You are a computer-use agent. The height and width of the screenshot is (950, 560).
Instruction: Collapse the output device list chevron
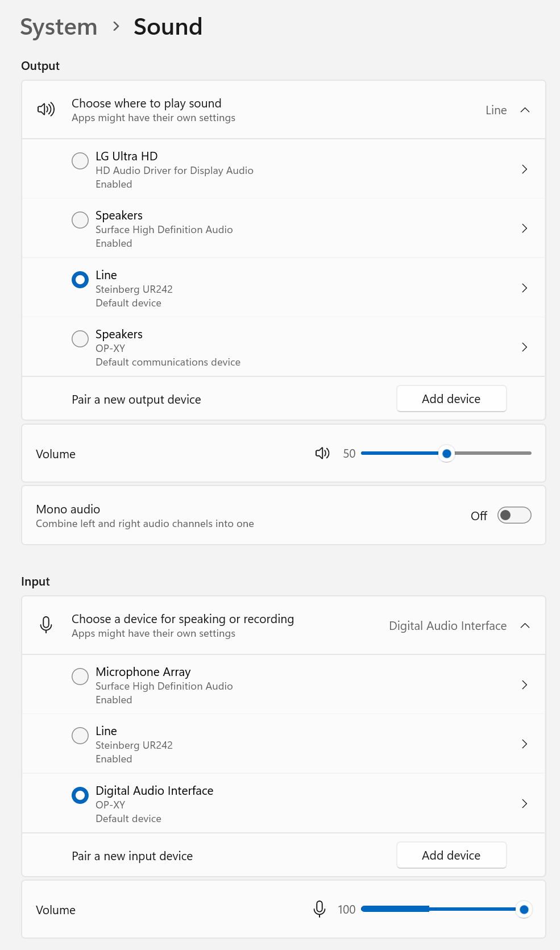(x=525, y=110)
